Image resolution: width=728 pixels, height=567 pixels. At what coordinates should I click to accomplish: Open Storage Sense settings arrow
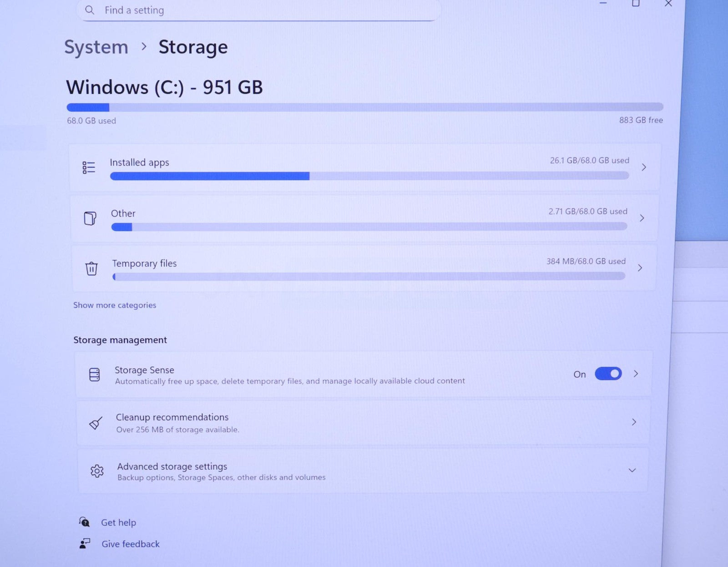coord(636,374)
